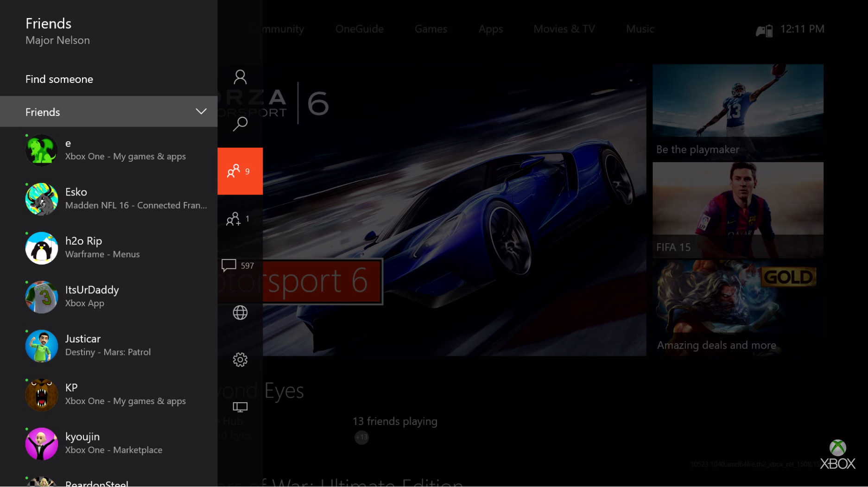Viewport: 868px width, 487px height.
Task: Open the FIFA 15 tile
Action: tap(738, 210)
